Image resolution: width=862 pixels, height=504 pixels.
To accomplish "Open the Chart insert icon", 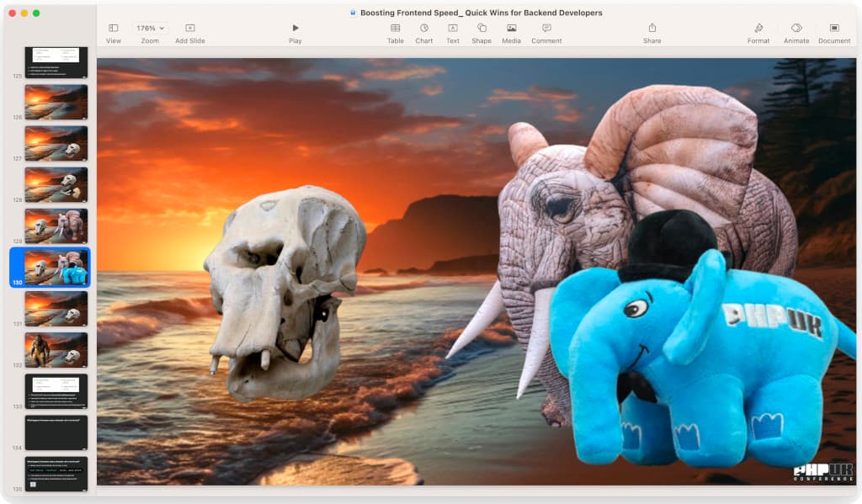I will [x=423, y=29].
